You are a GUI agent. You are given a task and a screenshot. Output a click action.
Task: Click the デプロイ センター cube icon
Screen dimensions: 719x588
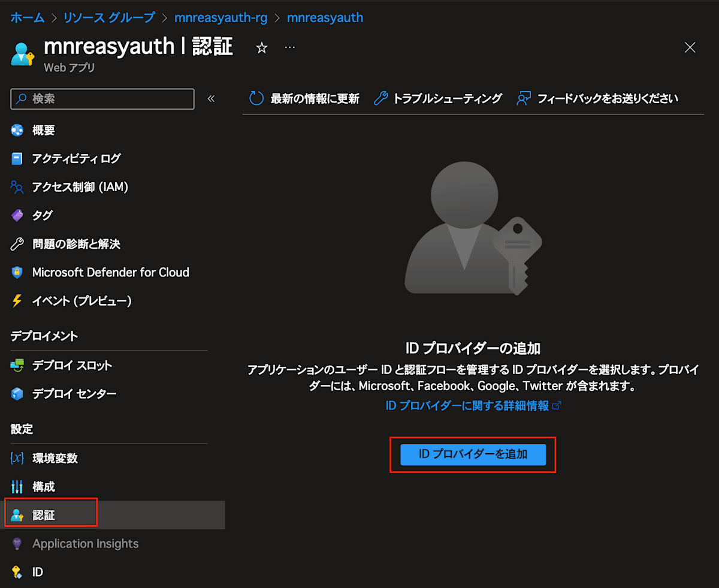coord(17,394)
